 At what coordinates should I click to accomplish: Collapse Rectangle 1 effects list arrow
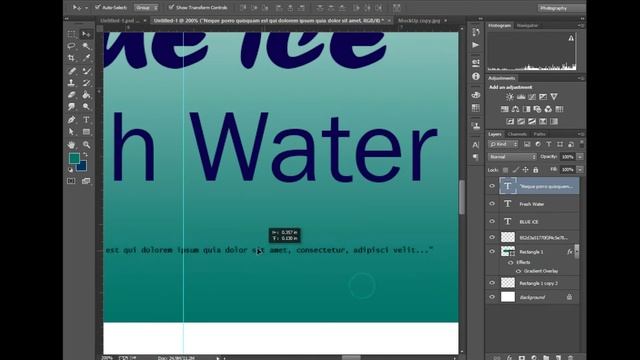click(577, 252)
